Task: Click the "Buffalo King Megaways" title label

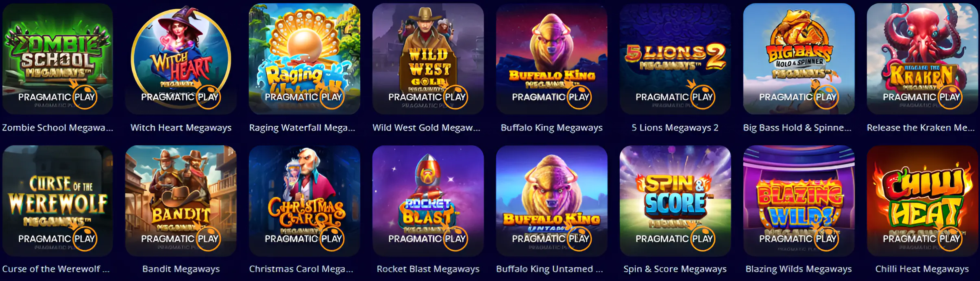Action: (x=552, y=128)
